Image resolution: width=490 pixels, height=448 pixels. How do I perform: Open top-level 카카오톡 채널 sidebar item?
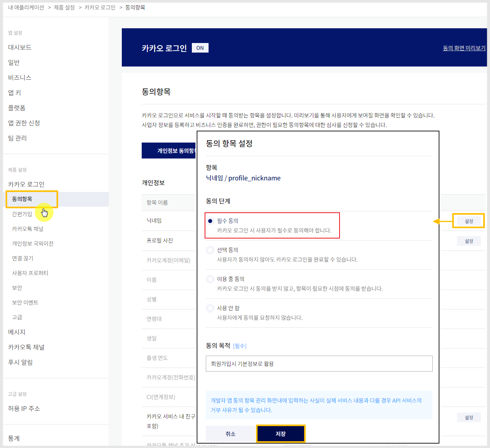tap(26, 347)
